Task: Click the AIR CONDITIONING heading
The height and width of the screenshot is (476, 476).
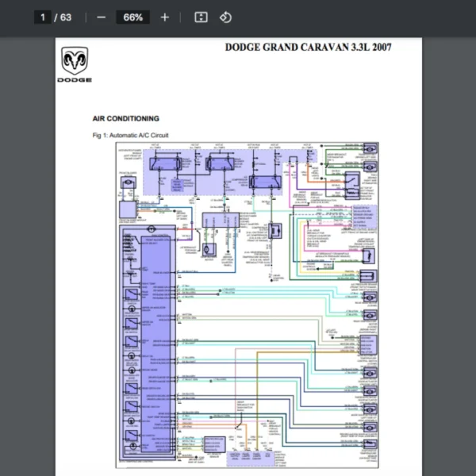Action: click(125, 118)
